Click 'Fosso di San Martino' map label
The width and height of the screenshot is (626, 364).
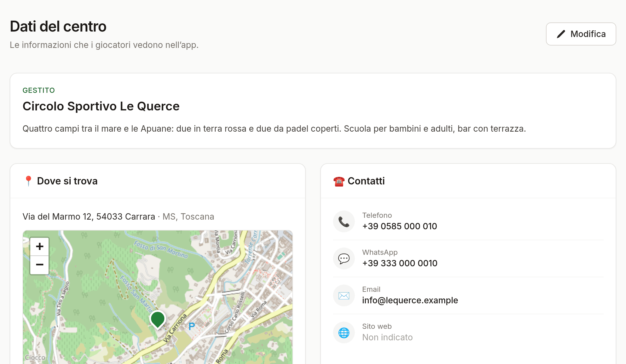[161, 249]
